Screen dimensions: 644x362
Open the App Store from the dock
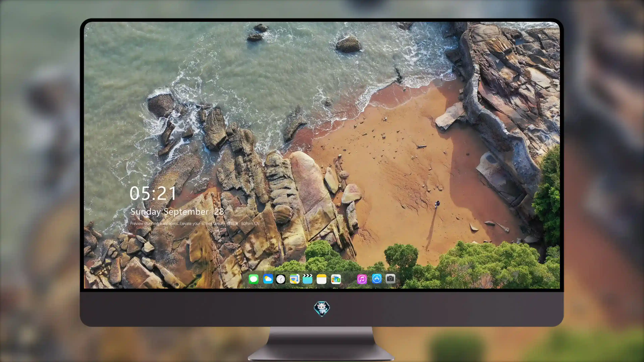[x=377, y=279]
